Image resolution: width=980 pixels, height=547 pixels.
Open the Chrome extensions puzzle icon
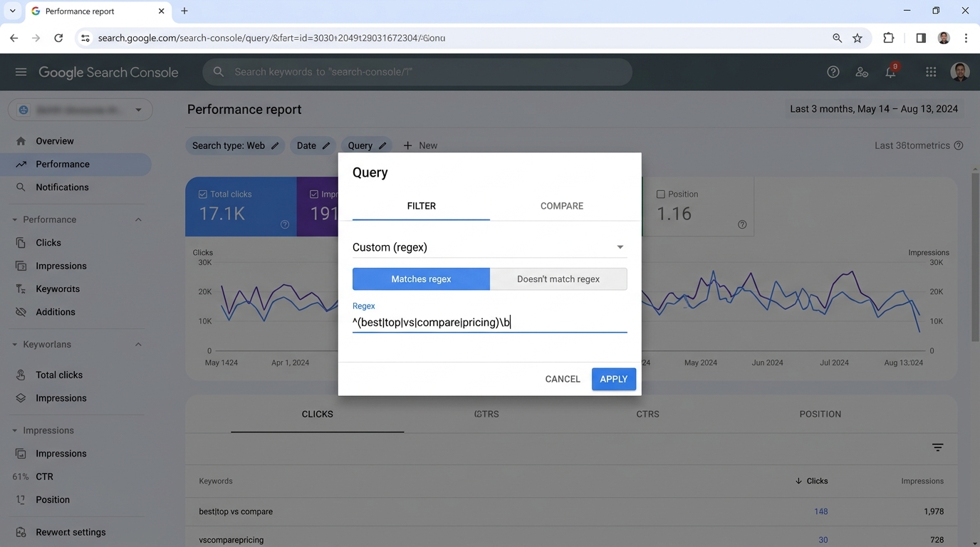coord(888,38)
